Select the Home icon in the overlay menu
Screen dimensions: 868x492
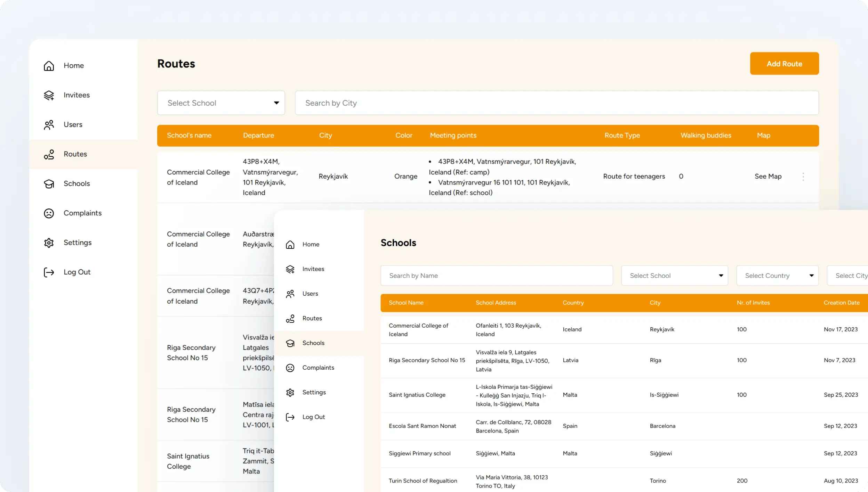click(290, 244)
